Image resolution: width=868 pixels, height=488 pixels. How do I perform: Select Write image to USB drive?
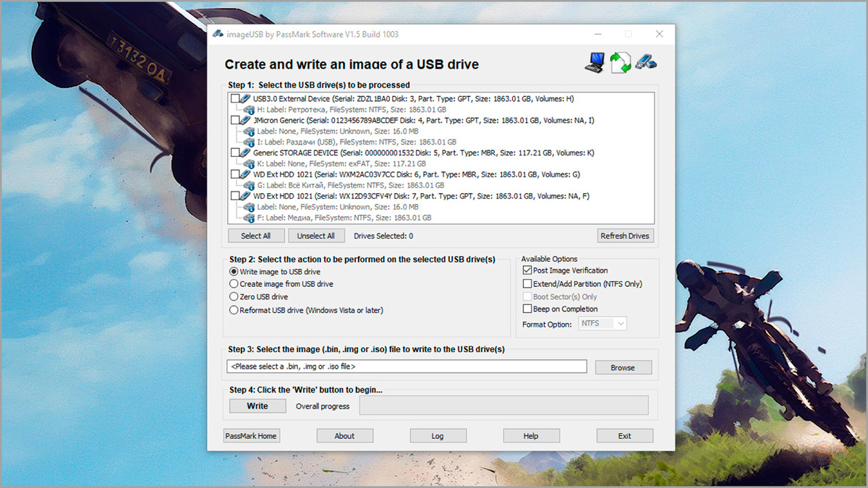(x=234, y=272)
